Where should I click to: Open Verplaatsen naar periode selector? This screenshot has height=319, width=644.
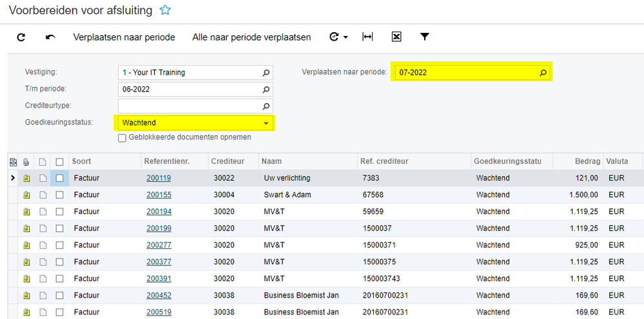point(543,73)
